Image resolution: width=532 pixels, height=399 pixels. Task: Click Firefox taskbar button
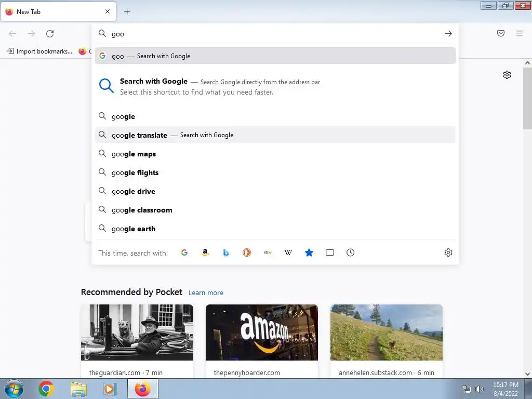143,389
